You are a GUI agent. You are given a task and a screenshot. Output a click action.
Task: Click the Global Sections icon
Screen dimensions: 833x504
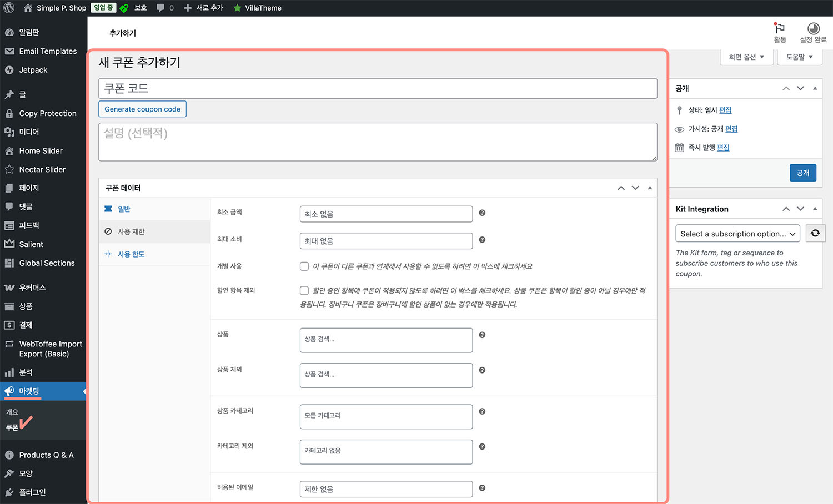point(9,263)
